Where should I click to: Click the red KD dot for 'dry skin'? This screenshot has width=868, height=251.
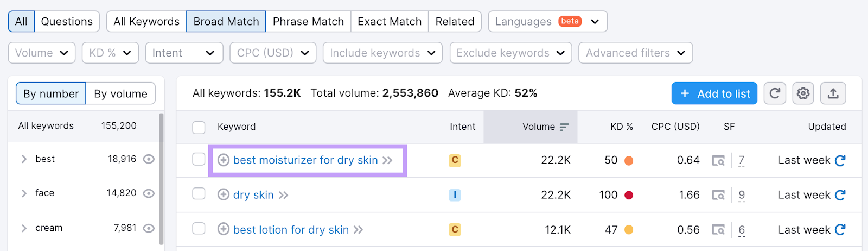pos(629,195)
